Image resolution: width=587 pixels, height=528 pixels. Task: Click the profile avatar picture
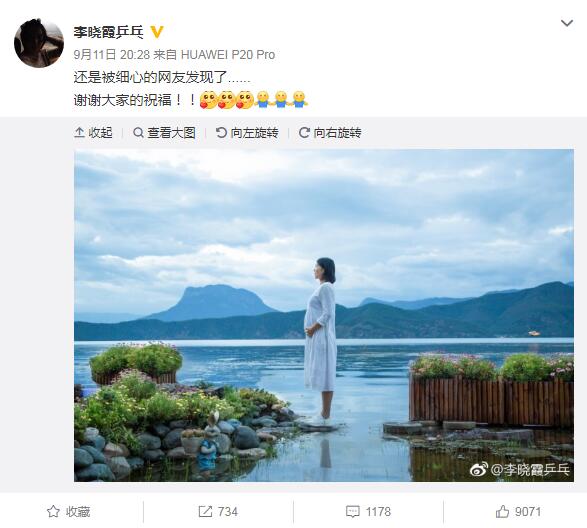(x=39, y=43)
